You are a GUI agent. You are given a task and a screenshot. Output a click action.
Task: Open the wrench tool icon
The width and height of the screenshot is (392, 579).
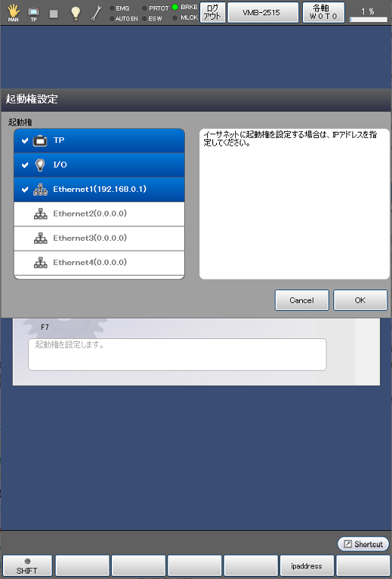96,13
